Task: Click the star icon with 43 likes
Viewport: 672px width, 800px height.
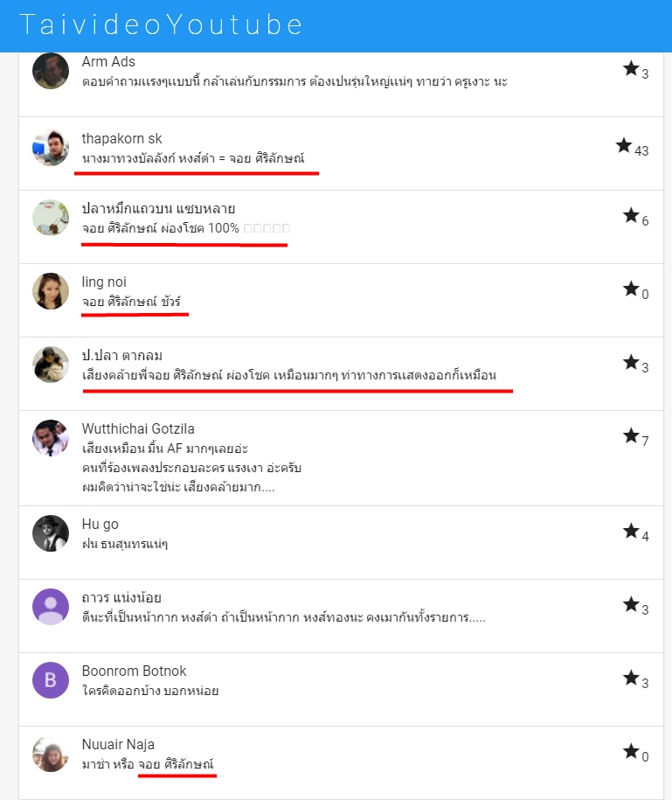Action: pyautogui.click(x=624, y=145)
